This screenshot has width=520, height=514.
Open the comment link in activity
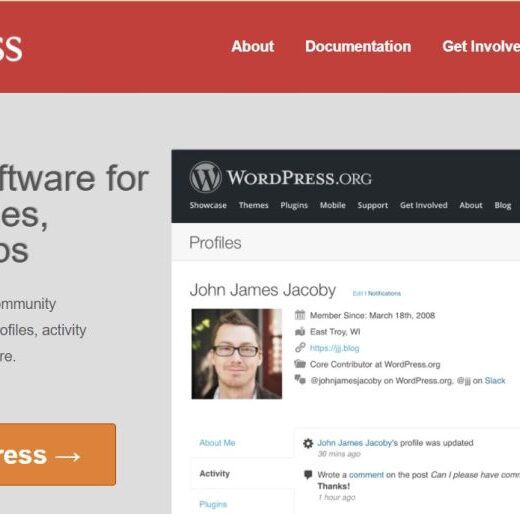tap(366, 475)
